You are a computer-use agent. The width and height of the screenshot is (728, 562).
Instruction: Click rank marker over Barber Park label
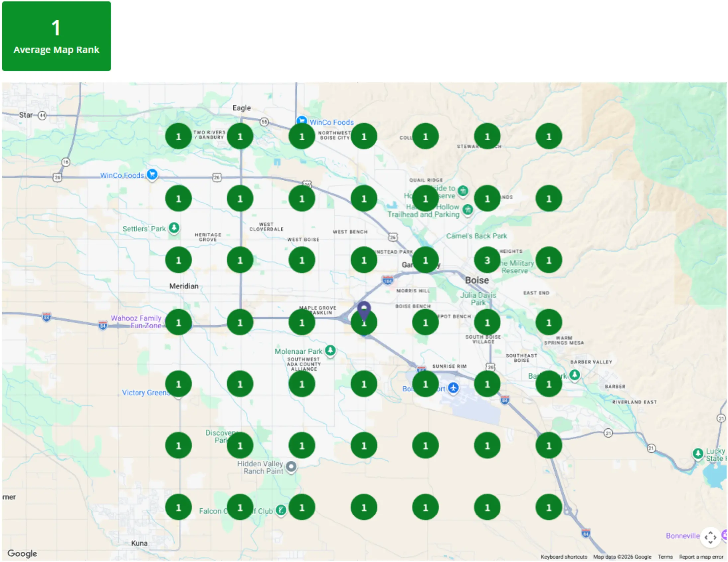tap(549, 384)
